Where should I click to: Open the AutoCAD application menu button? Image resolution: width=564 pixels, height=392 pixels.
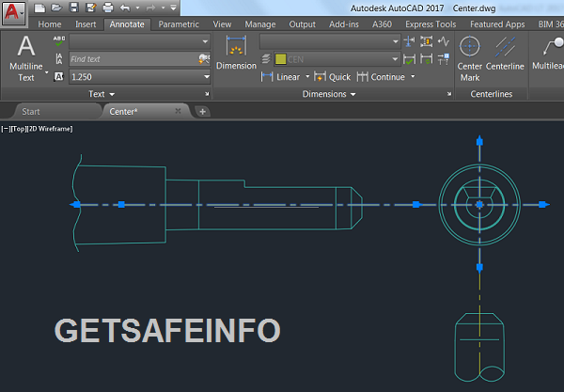[x=13, y=13]
